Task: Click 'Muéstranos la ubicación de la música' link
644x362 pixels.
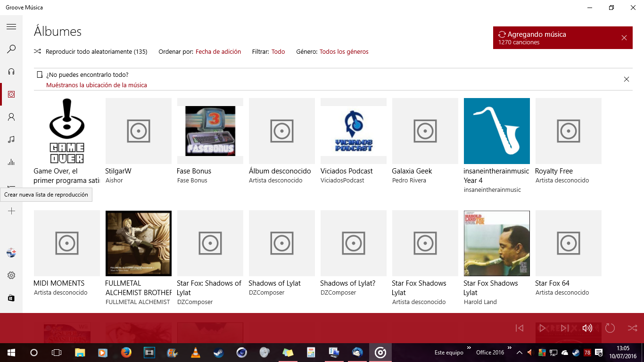Action: click(x=97, y=85)
